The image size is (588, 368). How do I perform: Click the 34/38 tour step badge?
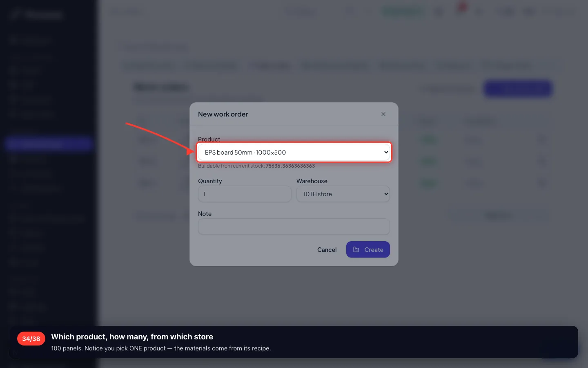pos(31,339)
